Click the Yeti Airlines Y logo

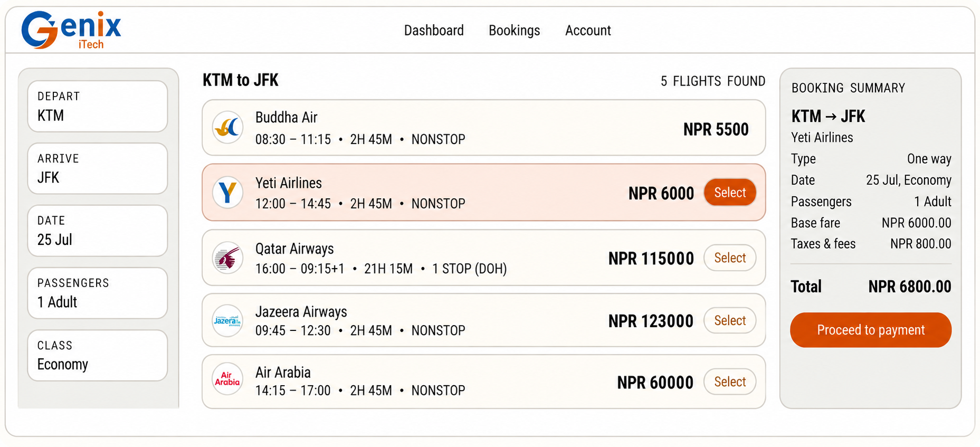(x=227, y=192)
